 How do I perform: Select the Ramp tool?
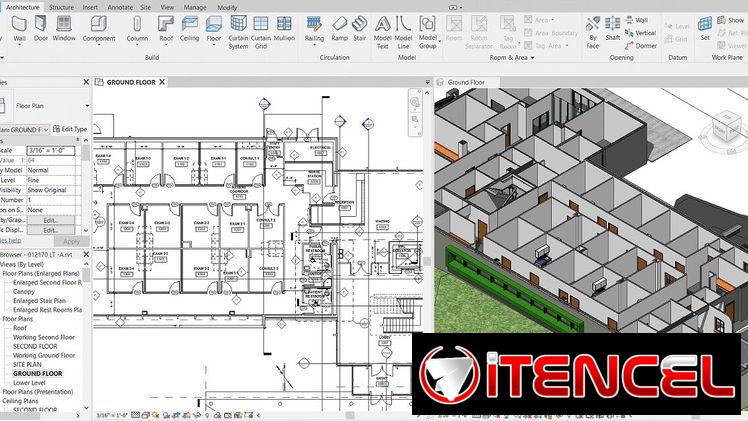(x=339, y=28)
